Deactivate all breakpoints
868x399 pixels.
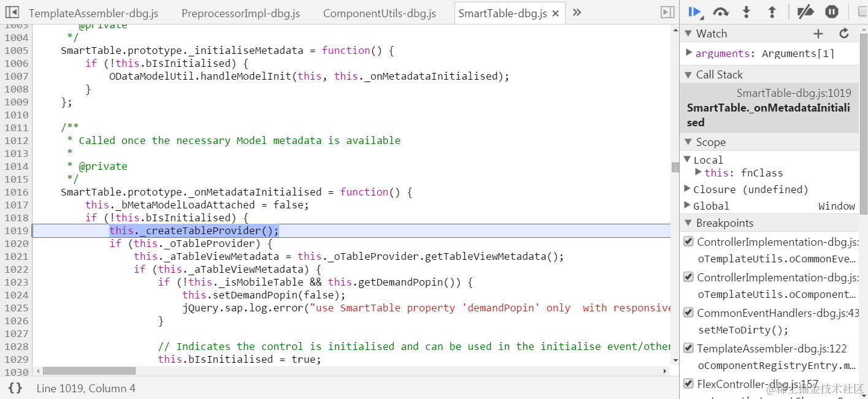805,12
